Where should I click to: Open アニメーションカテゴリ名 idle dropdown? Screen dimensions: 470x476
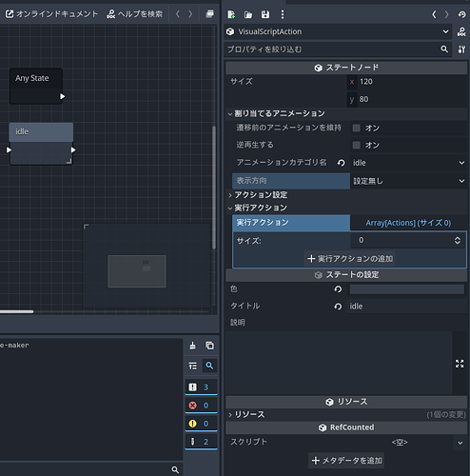408,163
